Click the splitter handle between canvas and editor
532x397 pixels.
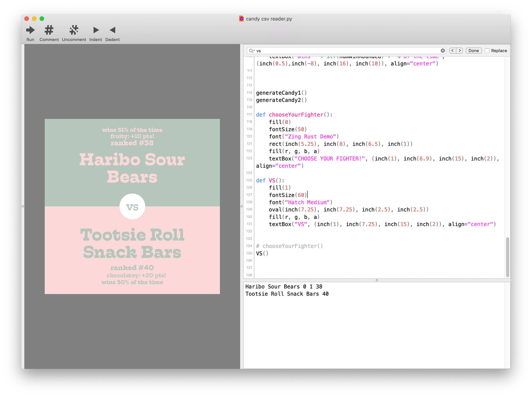[x=242, y=206]
